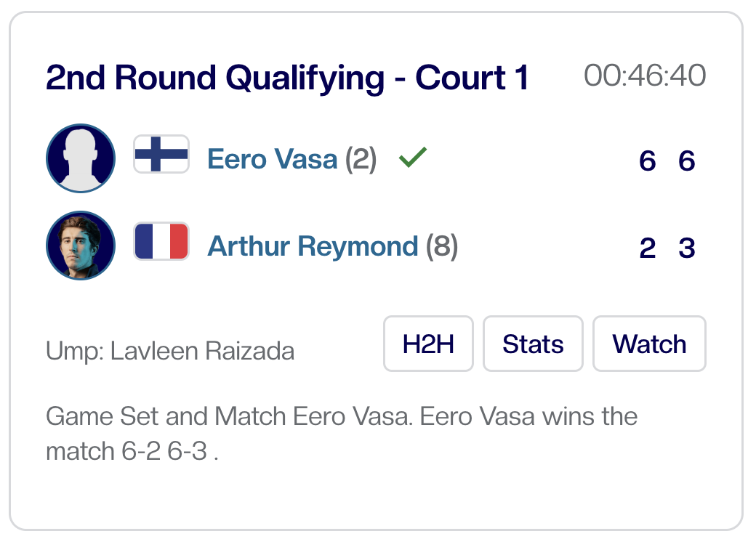Click Arthur Reymond's first set score of 2

pyautogui.click(x=647, y=248)
